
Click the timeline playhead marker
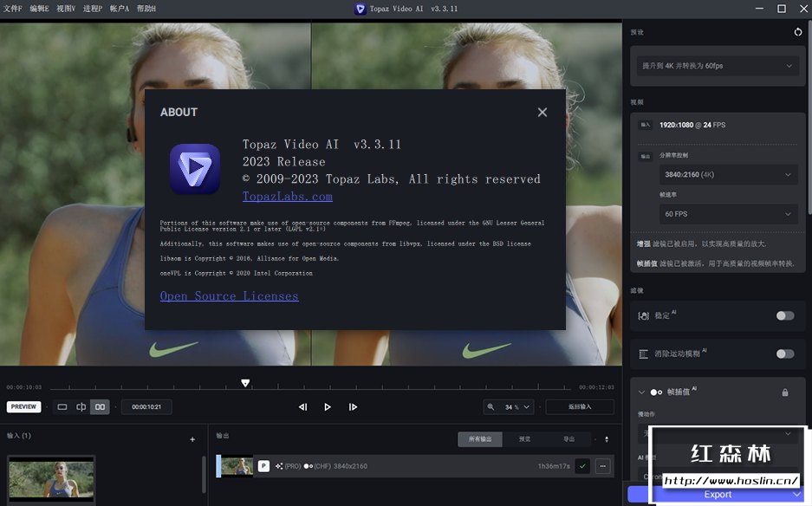point(245,383)
